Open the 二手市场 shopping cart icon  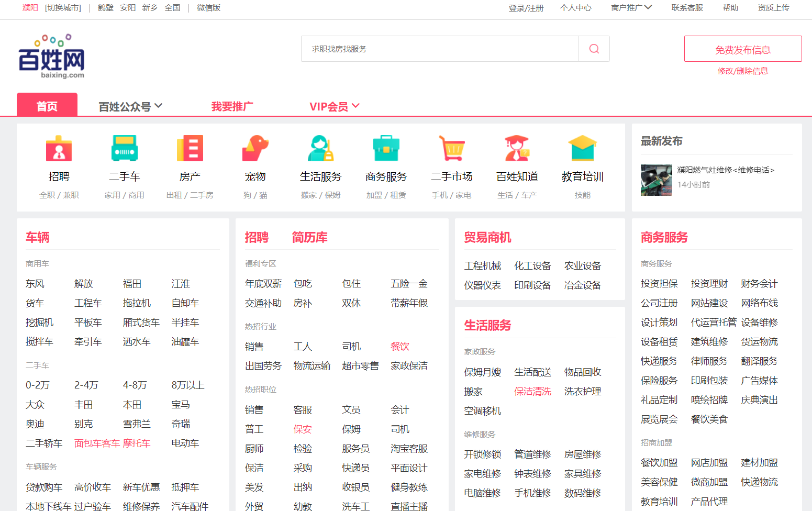[451, 149]
